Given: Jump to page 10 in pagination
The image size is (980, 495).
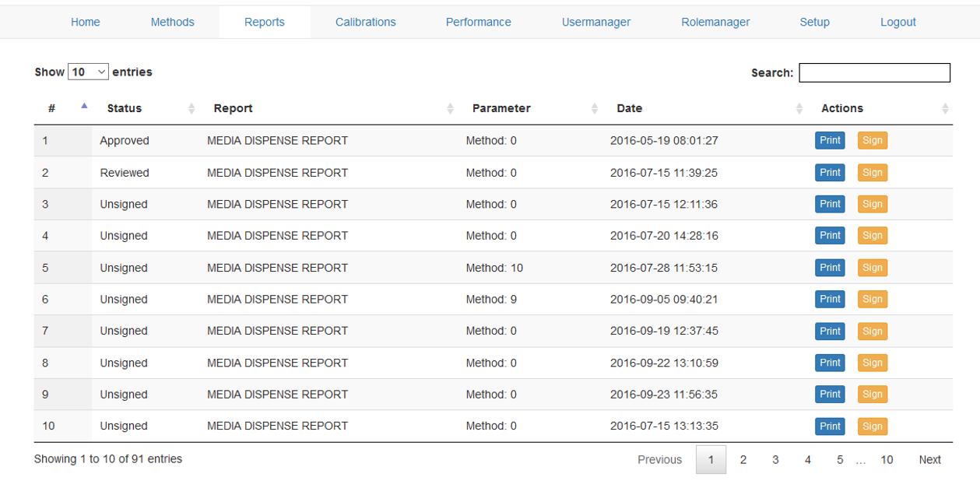Looking at the screenshot, I should 887,460.
